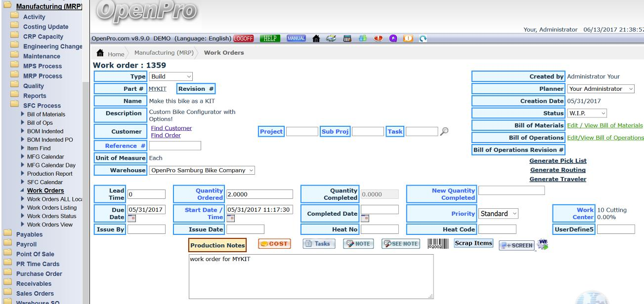Open the Warehouse dropdown
The image size is (644, 304).
click(x=202, y=170)
